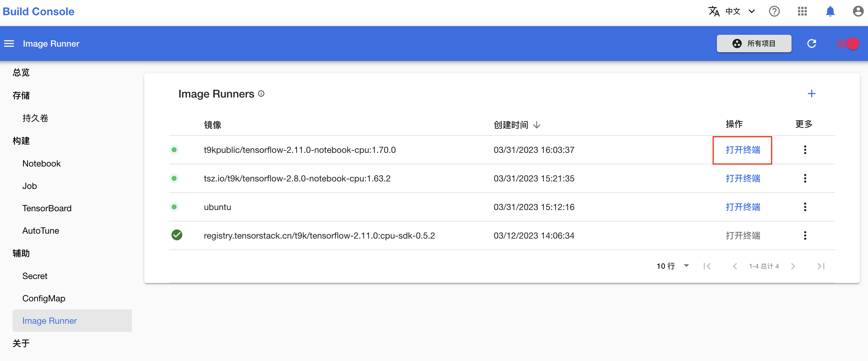Viewport: 868px width, 361px height.
Task: Open Notebook in the sidebar
Action: (x=41, y=163)
